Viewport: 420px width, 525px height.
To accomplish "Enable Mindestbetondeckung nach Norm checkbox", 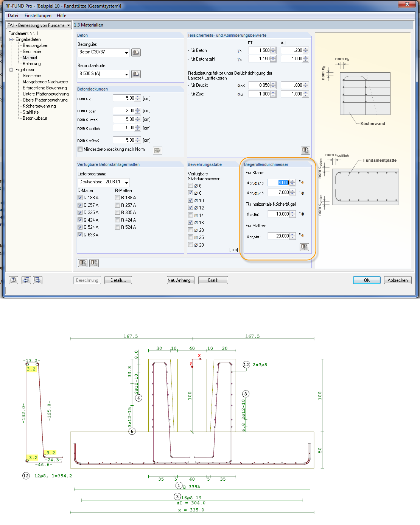I will [x=80, y=149].
